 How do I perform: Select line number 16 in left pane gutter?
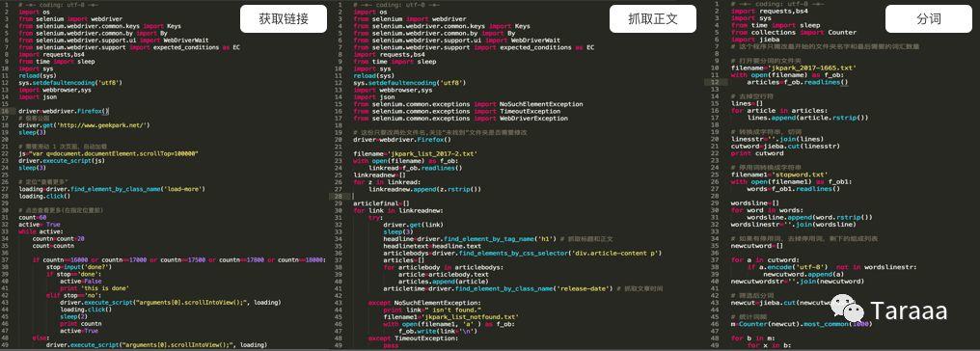[x=5, y=111]
